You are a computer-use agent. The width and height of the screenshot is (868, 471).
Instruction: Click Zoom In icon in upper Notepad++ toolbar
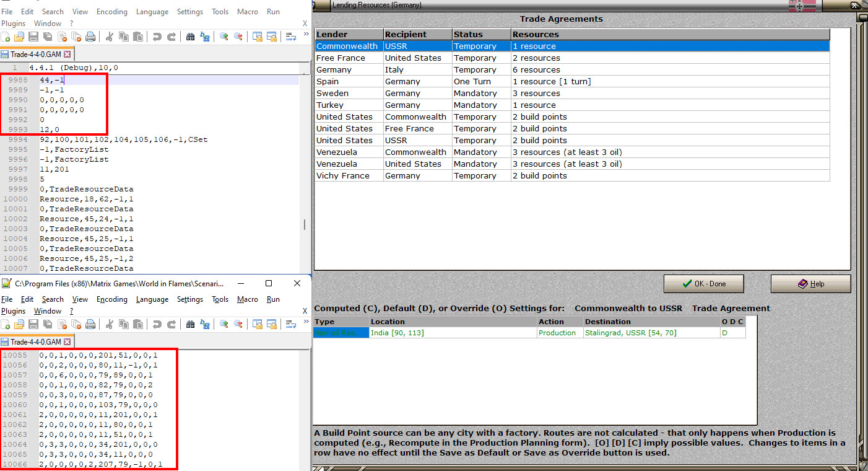[224, 37]
